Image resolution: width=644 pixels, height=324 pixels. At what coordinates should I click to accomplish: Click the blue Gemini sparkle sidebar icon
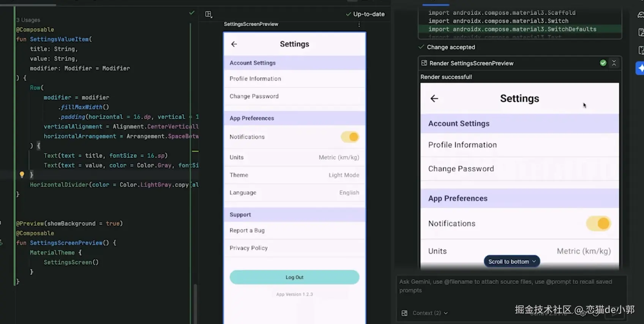640,68
